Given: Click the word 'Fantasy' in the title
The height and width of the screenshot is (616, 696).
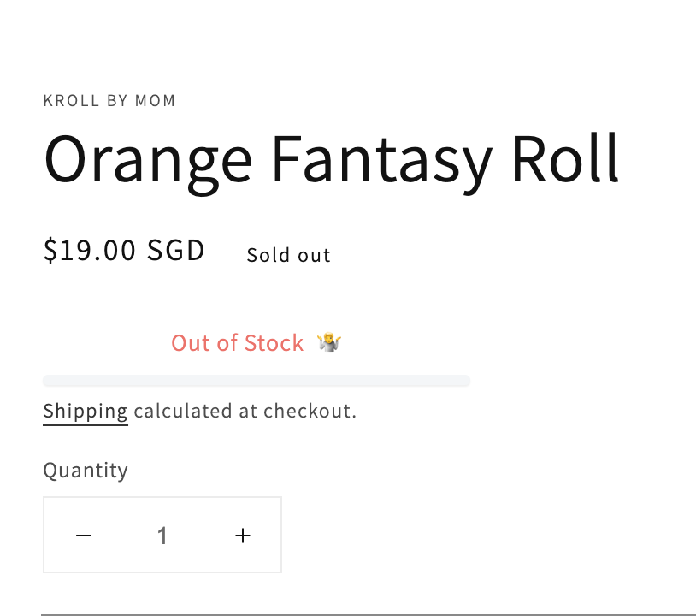Looking at the screenshot, I should [x=380, y=160].
